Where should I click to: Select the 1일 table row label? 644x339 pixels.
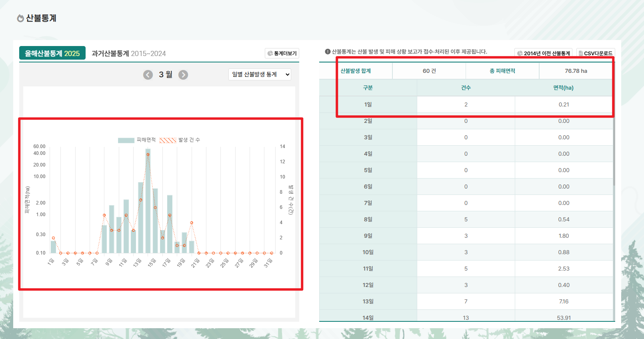click(368, 104)
